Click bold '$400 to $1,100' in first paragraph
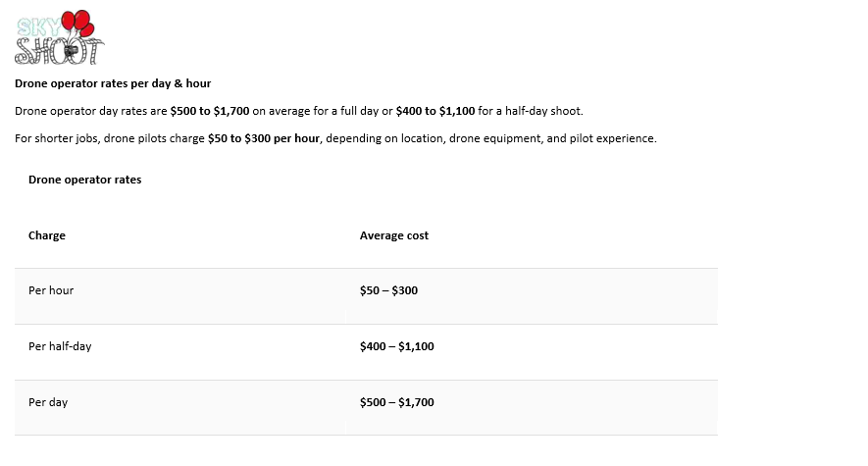This screenshot has height=466, width=868. tap(435, 111)
